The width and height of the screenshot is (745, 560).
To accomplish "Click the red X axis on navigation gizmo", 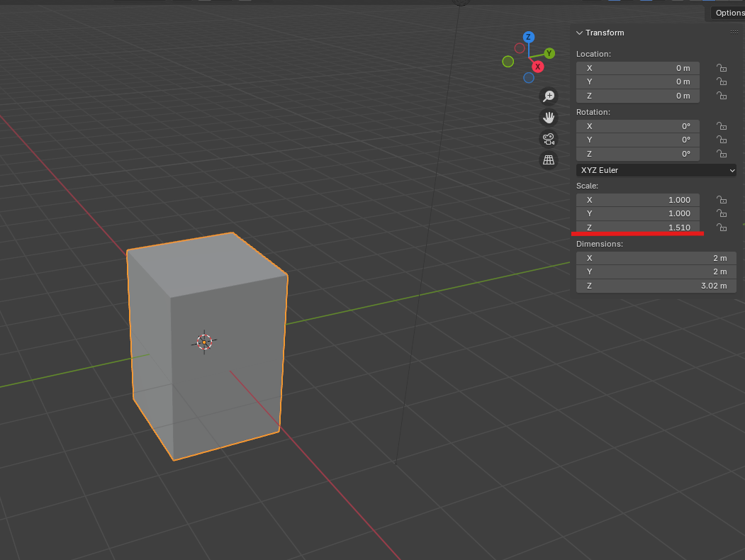I will pyautogui.click(x=537, y=67).
